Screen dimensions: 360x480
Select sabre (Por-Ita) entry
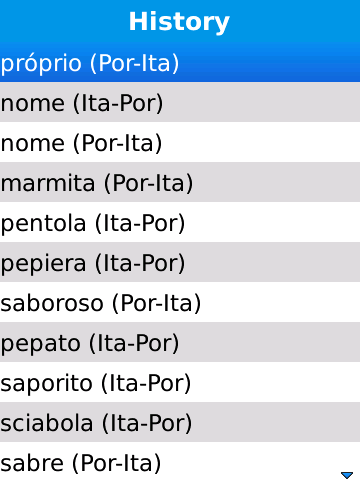180,461
